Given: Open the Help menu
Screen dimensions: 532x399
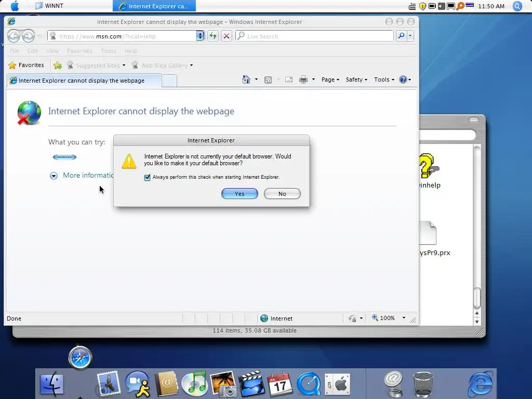Looking at the screenshot, I should [x=130, y=51].
